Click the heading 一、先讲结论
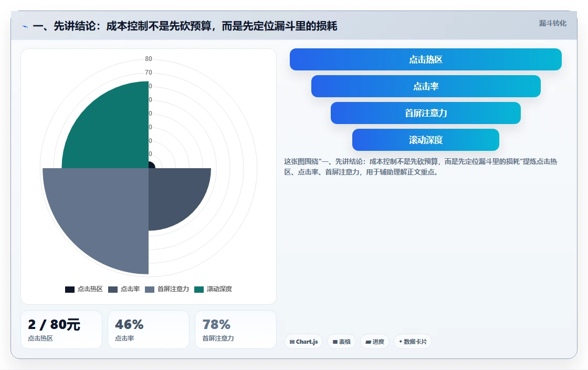 pos(185,26)
